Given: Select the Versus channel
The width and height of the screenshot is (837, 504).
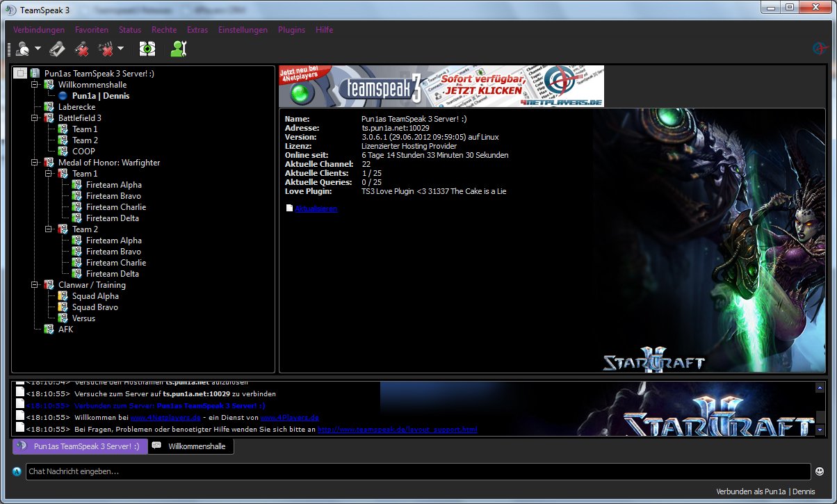Looking at the screenshot, I should (x=83, y=318).
